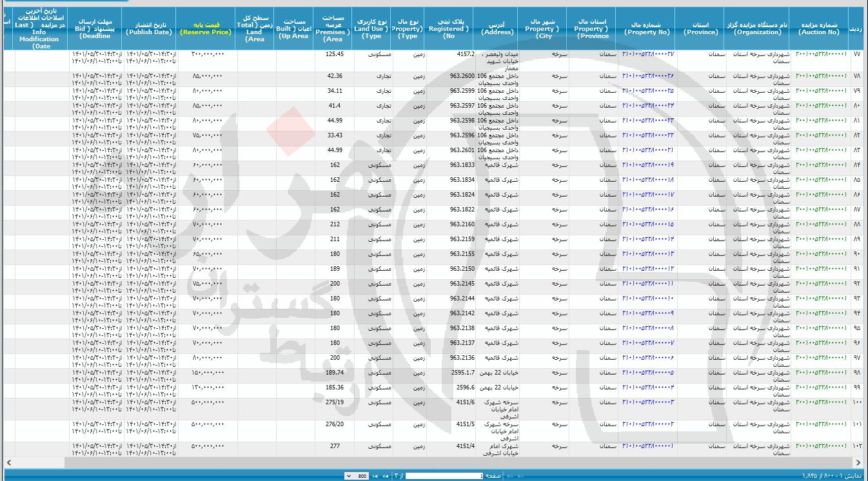
Task: Focus the page number input field
Action: 444,476
